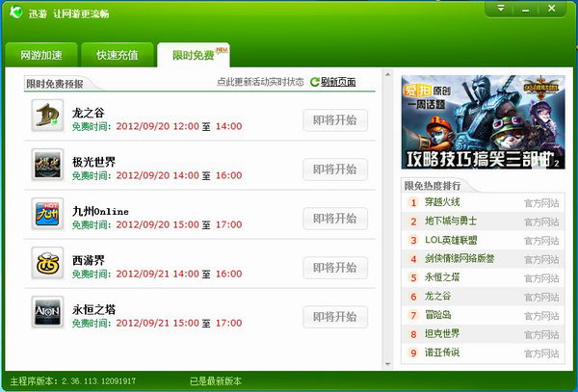The image size is (578, 392).
Task: Click 官方网站 link for 穿越火线
Action: click(541, 203)
